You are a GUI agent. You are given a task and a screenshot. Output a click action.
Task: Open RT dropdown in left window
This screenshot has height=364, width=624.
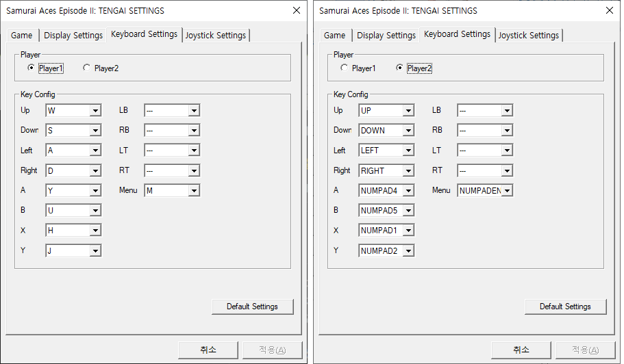tap(172, 170)
